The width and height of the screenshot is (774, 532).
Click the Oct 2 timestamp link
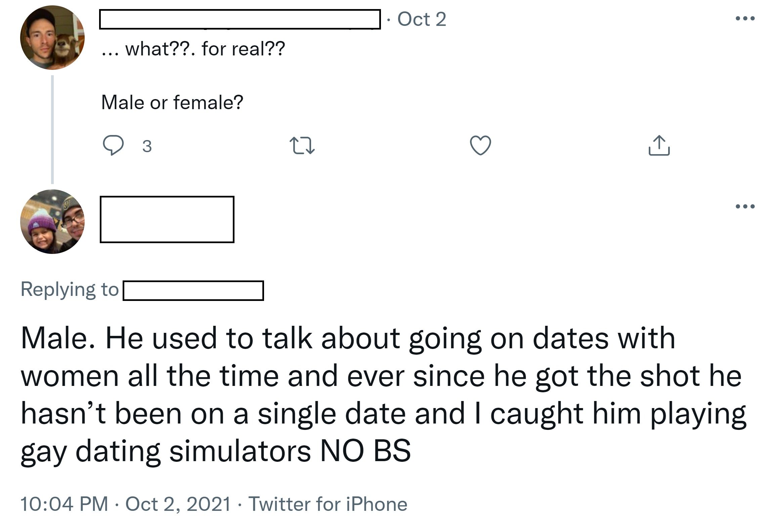(422, 19)
